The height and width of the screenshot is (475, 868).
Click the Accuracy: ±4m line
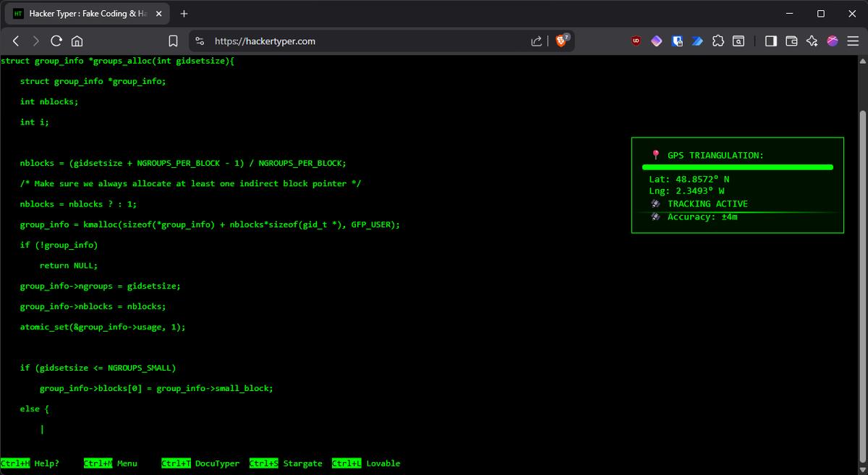point(702,217)
